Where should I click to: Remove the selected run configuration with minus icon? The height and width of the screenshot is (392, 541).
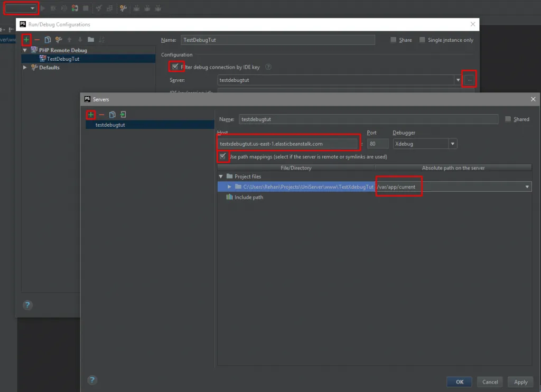[x=37, y=40]
